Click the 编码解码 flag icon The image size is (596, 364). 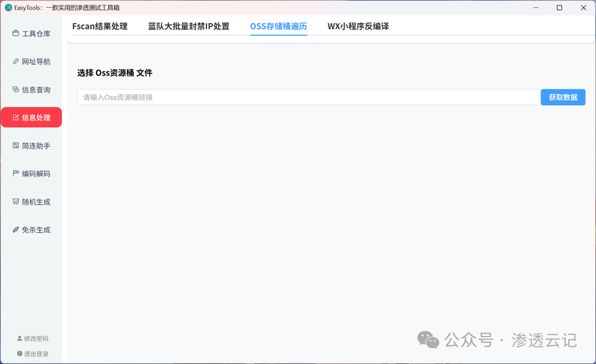coord(15,174)
